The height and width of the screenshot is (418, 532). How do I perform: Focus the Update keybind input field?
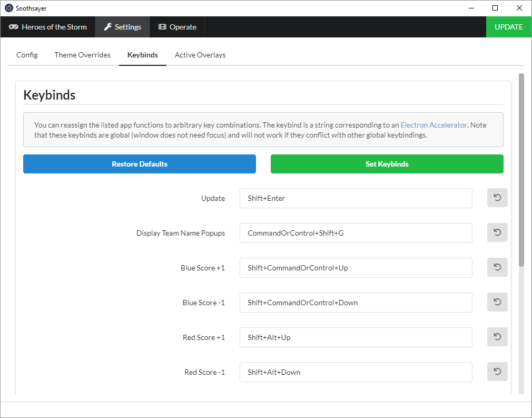[x=356, y=198]
